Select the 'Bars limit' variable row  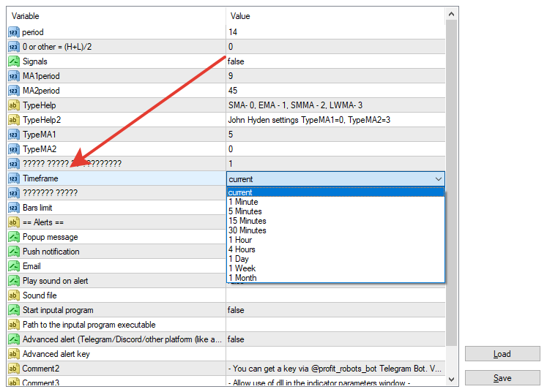point(116,208)
